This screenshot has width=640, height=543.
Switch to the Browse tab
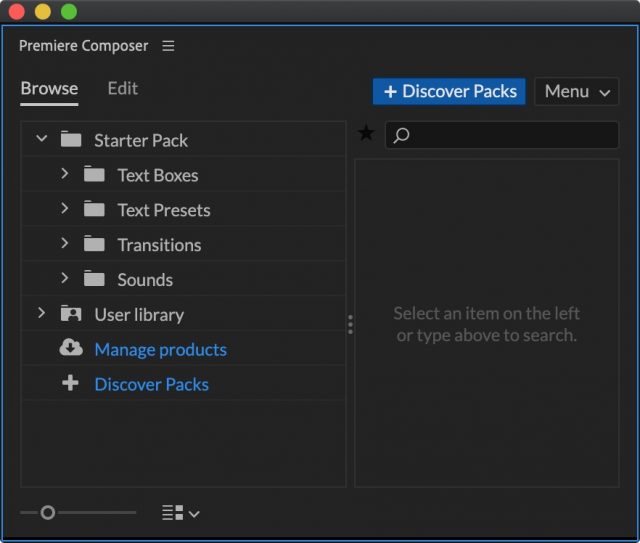(49, 88)
